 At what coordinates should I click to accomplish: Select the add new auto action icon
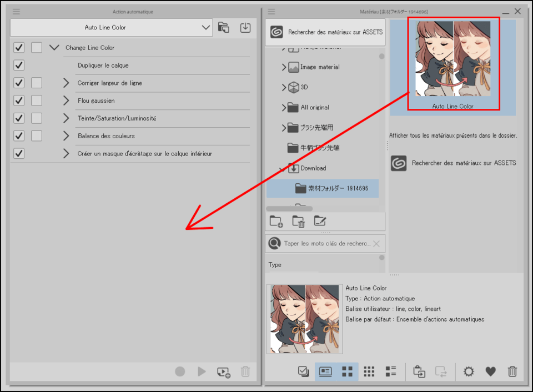224,372
